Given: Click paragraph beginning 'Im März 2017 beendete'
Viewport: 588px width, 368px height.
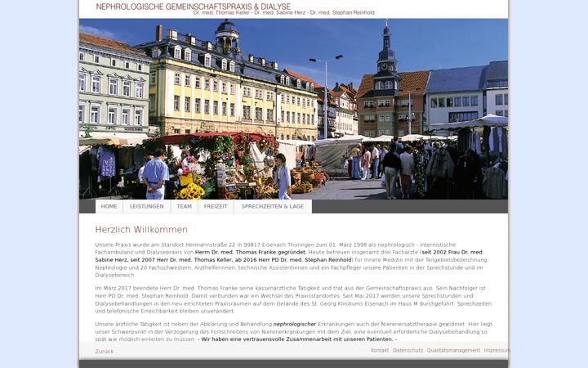Looking at the screenshot, I should (293, 299).
